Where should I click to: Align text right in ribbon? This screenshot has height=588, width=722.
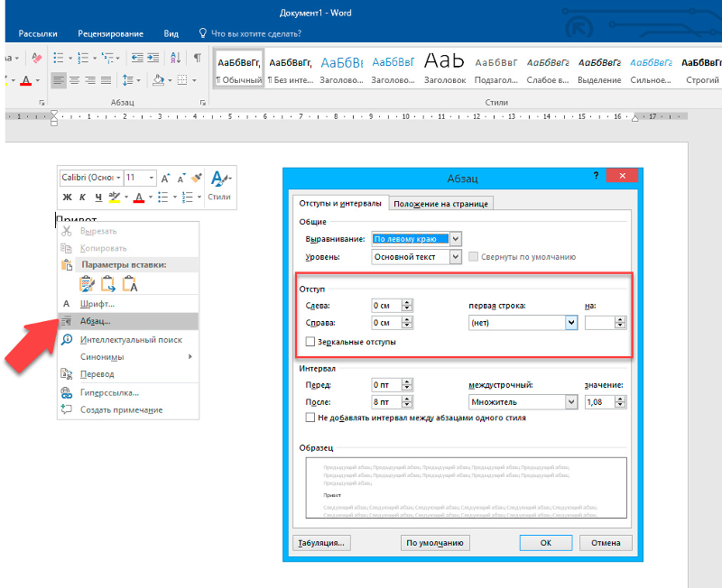coord(90,80)
